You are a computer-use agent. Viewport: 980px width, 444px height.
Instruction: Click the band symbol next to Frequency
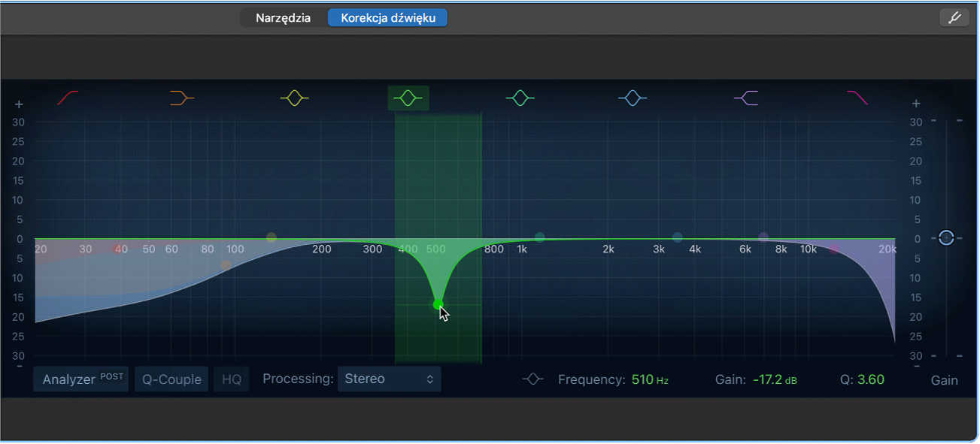[532, 379]
